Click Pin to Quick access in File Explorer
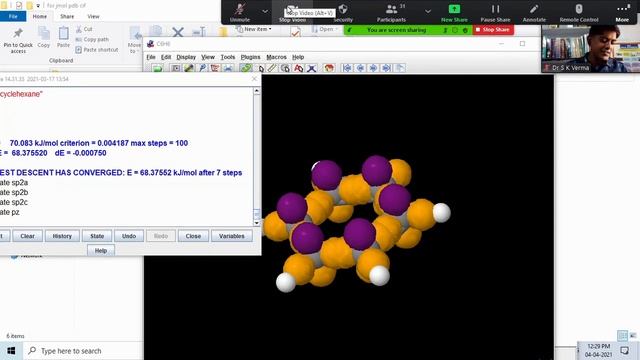This screenshot has height=360, width=640. coord(18,40)
